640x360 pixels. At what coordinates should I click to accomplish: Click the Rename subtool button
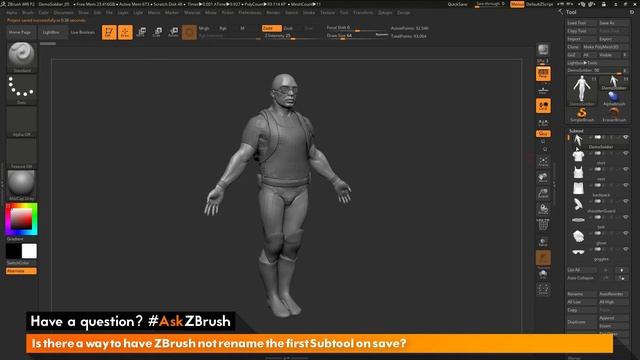[582, 294]
